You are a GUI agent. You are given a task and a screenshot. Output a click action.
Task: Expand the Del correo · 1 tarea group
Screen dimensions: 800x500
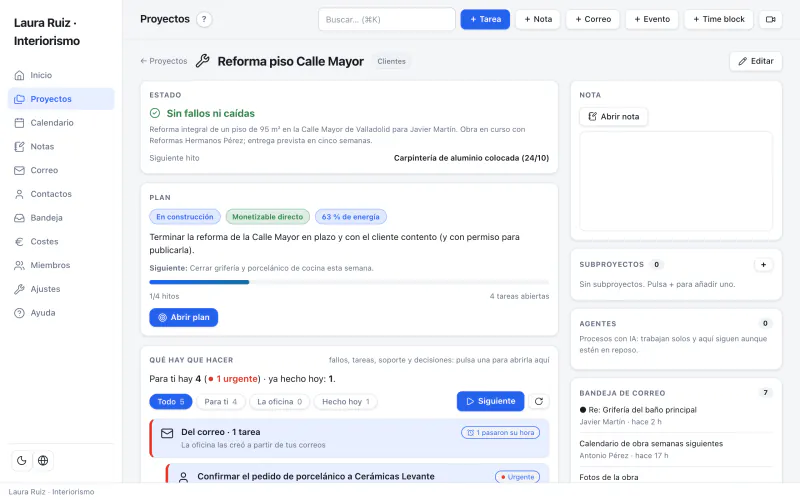point(349,439)
